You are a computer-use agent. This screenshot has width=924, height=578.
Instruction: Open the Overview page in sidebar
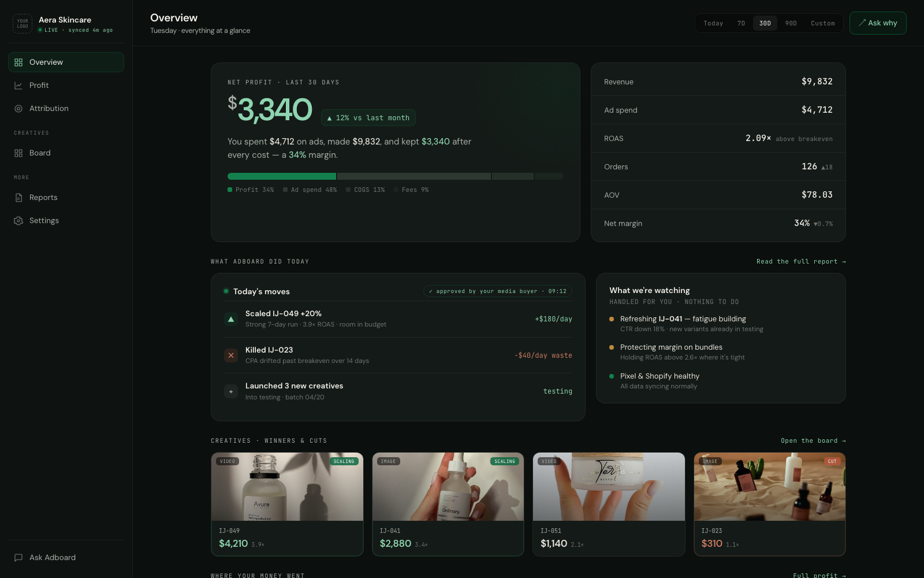click(x=66, y=62)
